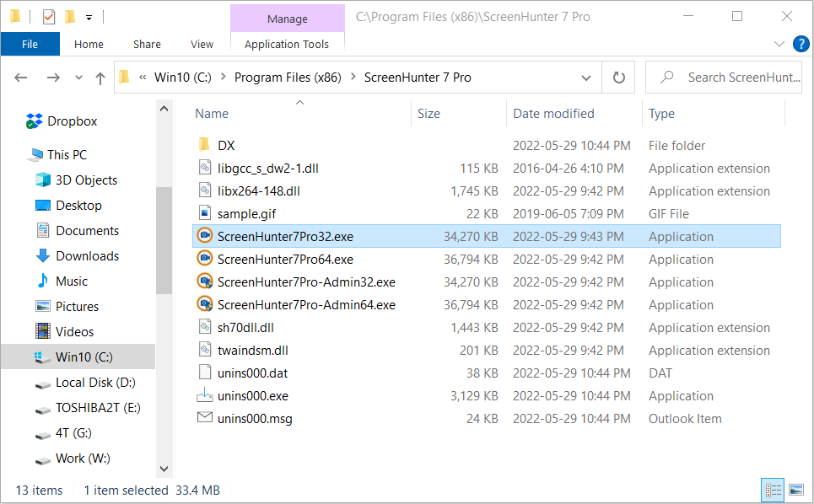Click the unins000.msg envelope icon
The height and width of the screenshot is (504, 814).
[204, 418]
